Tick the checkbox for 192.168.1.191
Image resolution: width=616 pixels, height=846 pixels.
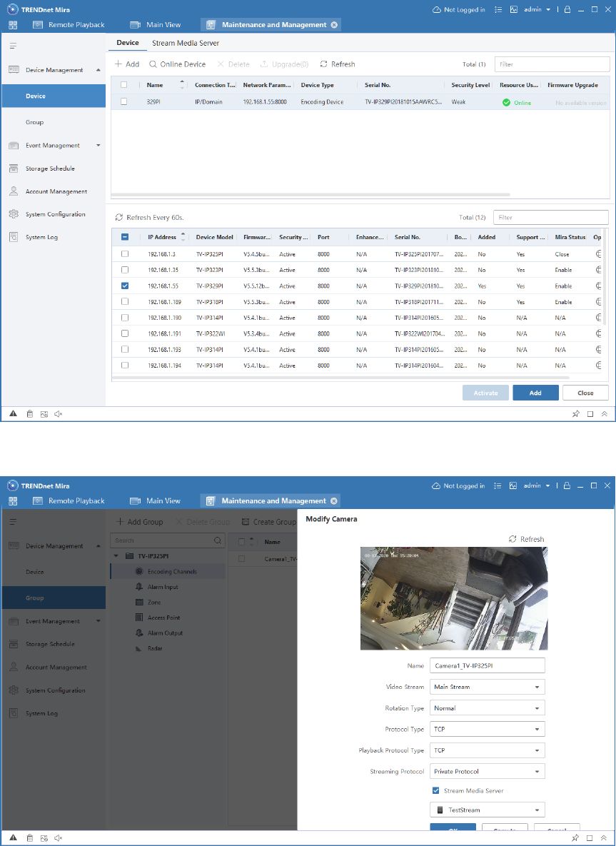(x=125, y=333)
